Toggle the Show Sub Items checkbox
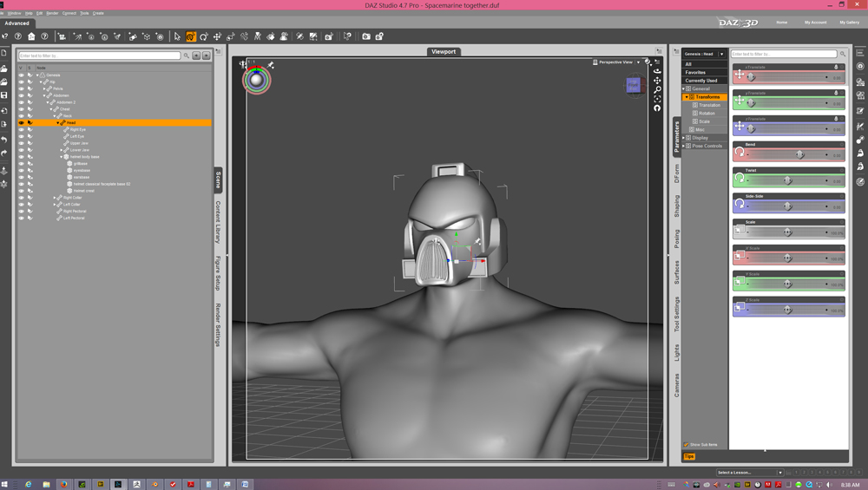Image resolution: width=868 pixels, height=490 pixels. click(x=686, y=445)
